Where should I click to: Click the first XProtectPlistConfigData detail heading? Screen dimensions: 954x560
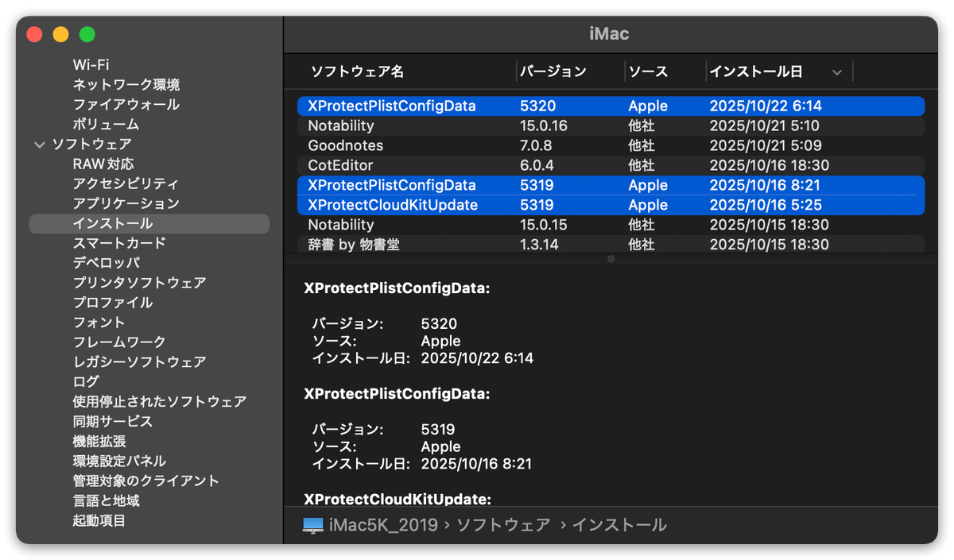point(397,288)
